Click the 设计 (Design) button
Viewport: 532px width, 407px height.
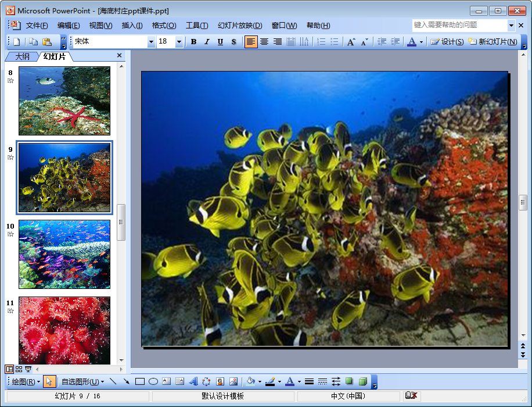(x=447, y=42)
